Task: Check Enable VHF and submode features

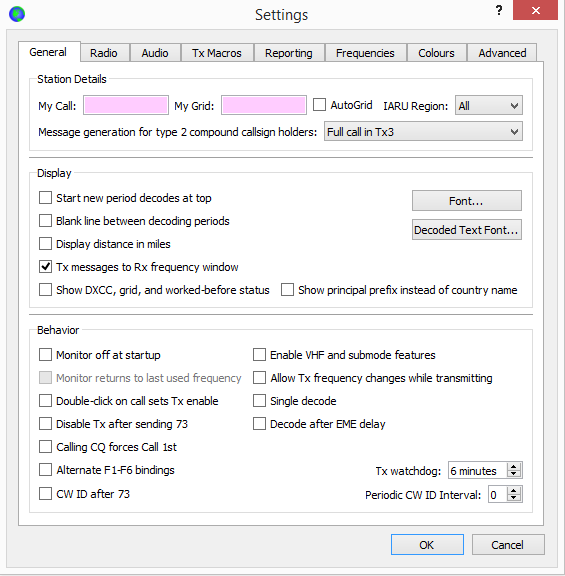Action: click(259, 355)
